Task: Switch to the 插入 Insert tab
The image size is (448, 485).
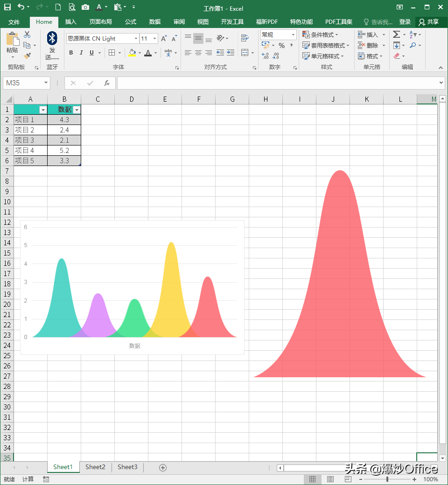Action: tap(70, 21)
